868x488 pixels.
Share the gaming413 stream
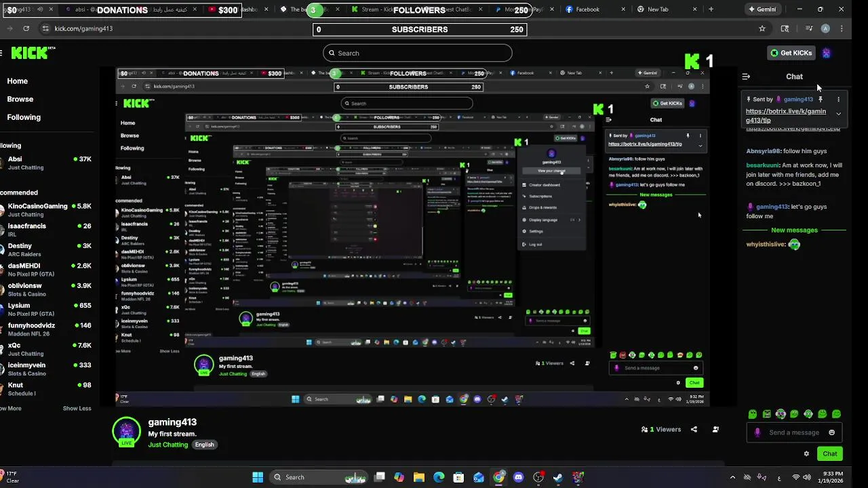coord(694,429)
